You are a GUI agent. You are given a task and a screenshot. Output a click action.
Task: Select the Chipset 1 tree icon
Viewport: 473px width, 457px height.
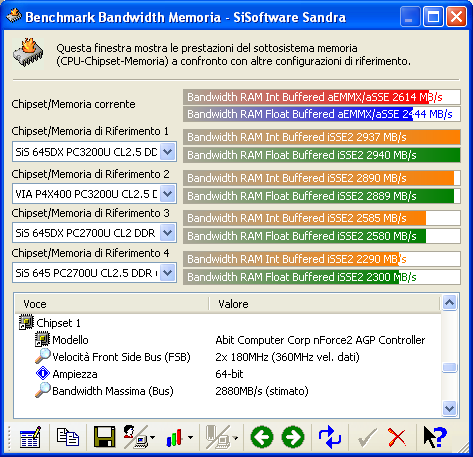coord(26,322)
